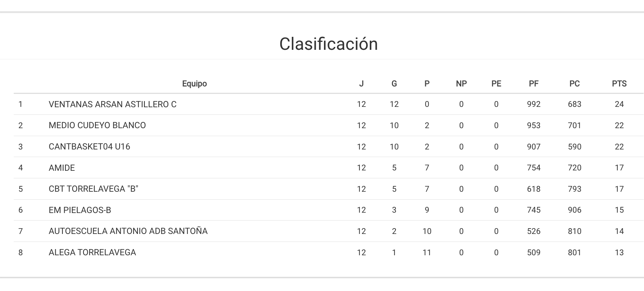Image resolution: width=644 pixels, height=291 pixels.
Task: Click AUTOESCUELA ANTONIO ADB SANTOÑA team
Action: tap(128, 231)
